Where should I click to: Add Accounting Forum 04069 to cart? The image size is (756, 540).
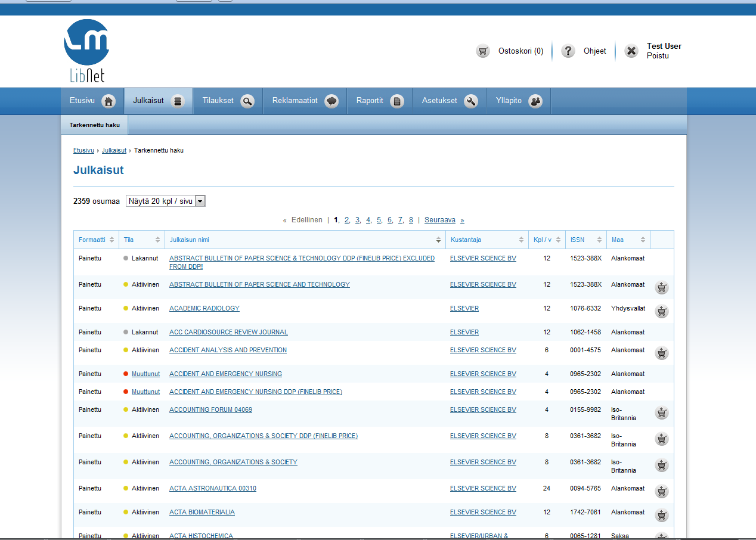(661, 412)
